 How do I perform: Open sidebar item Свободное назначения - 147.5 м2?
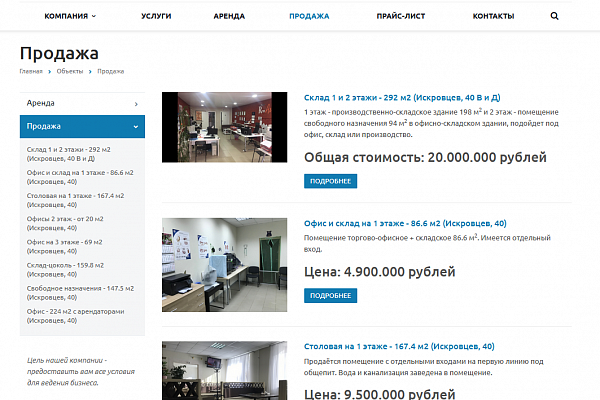(x=80, y=293)
